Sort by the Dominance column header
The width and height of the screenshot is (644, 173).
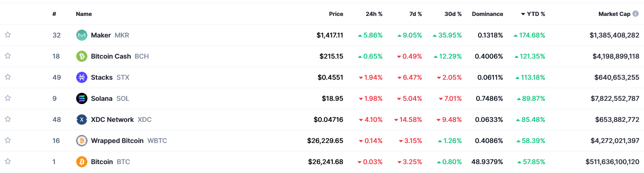487,14
